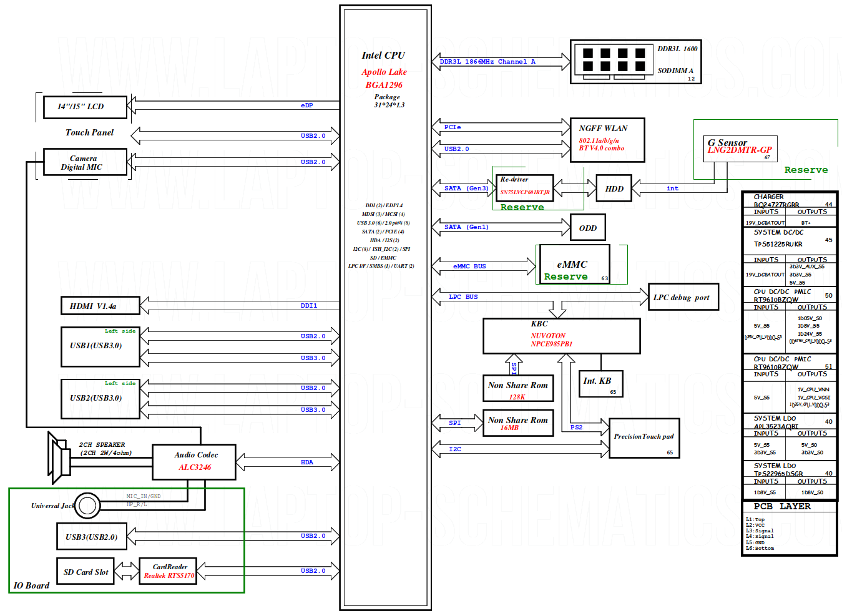842x616 pixels.
Task: Click the 802.11a/b/g/n red text
Action: point(599,140)
